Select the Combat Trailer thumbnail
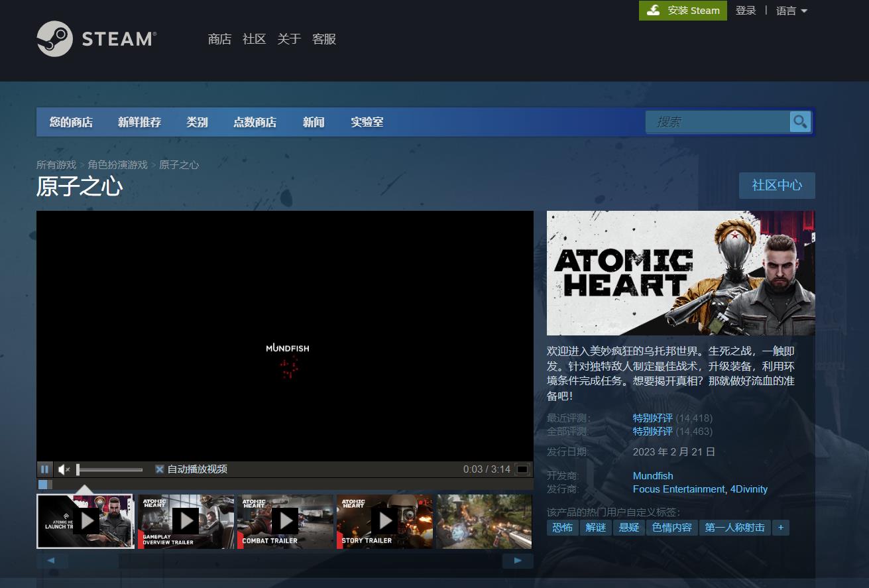This screenshot has width=869, height=588. 285,521
